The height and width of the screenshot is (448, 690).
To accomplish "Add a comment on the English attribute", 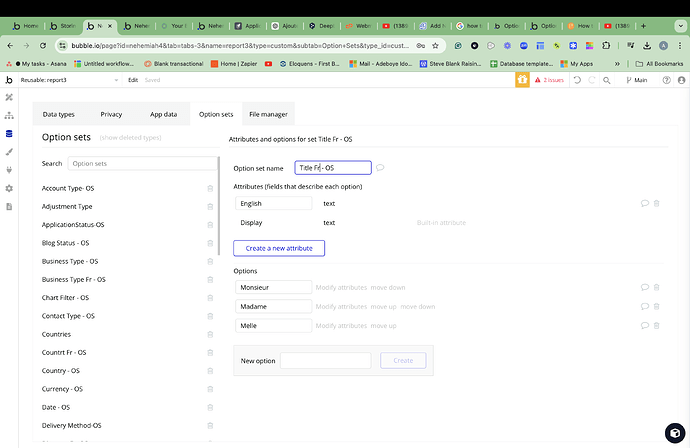I will coord(645,203).
